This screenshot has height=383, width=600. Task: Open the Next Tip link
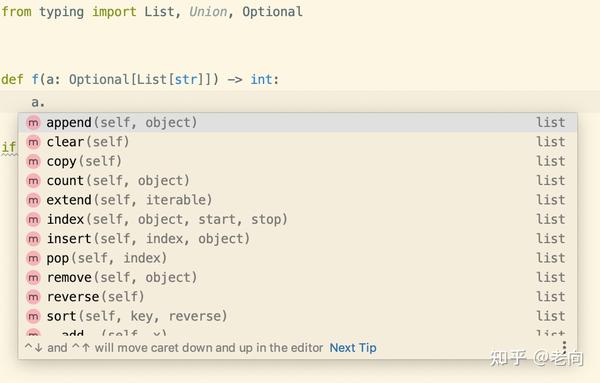click(353, 348)
